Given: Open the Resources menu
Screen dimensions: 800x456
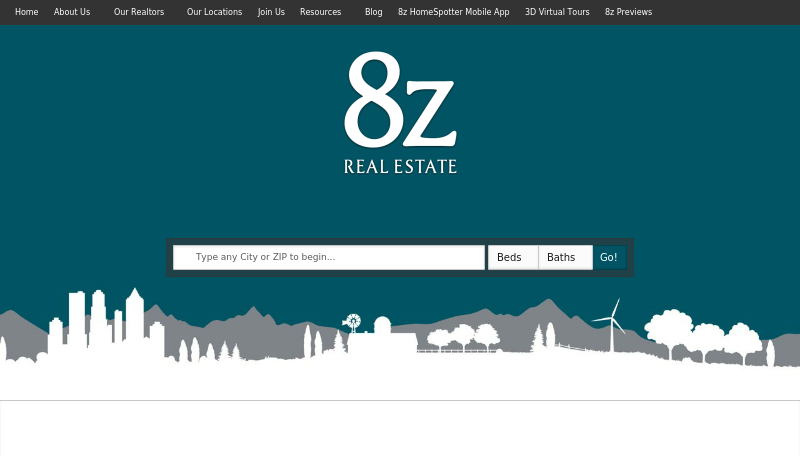Looking at the screenshot, I should click(x=320, y=12).
